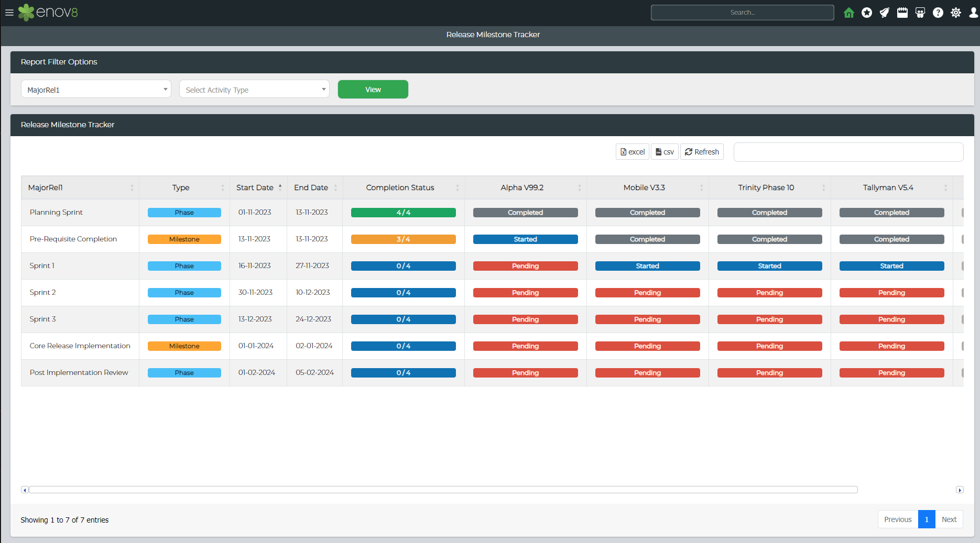980x543 pixels.
Task: Click the enov8 logo
Action: click(48, 12)
